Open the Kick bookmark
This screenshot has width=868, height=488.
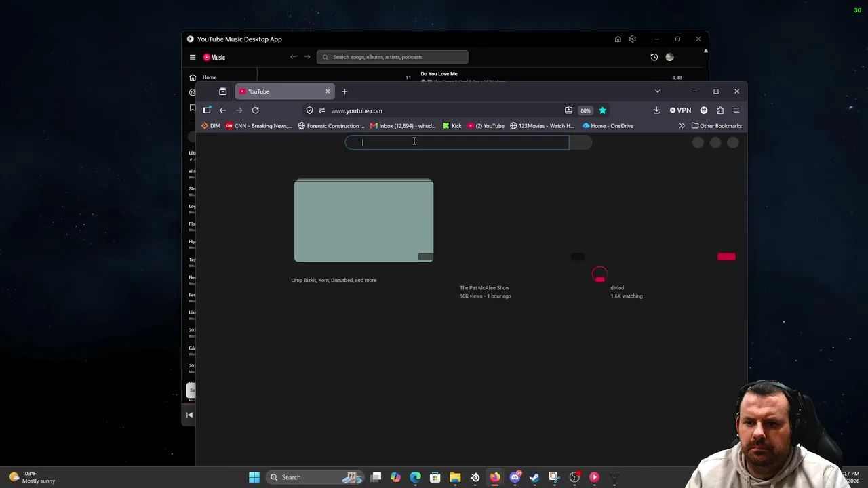point(452,126)
